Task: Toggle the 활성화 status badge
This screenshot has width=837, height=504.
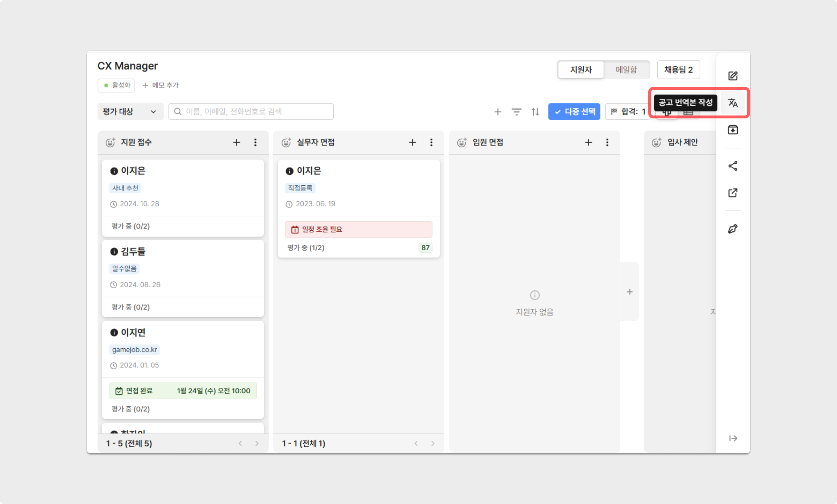Action: click(116, 85)
